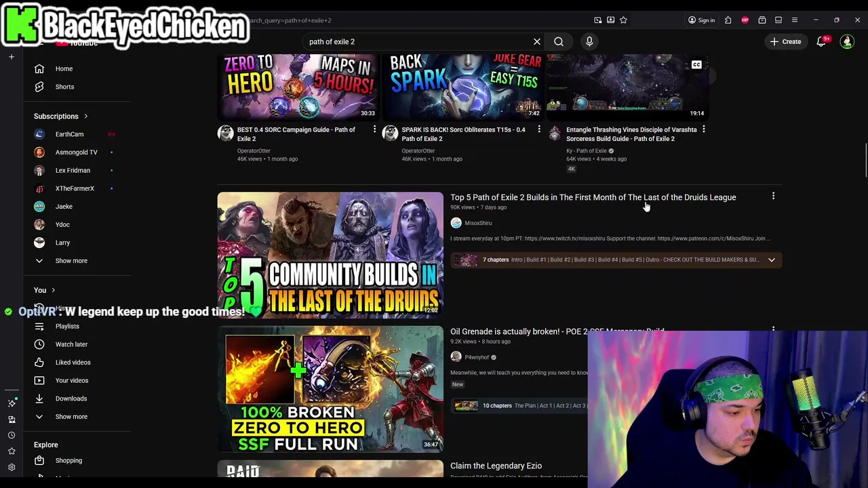Open the ABP ad blocker extension
868x488 pixels.
(745, 20)
